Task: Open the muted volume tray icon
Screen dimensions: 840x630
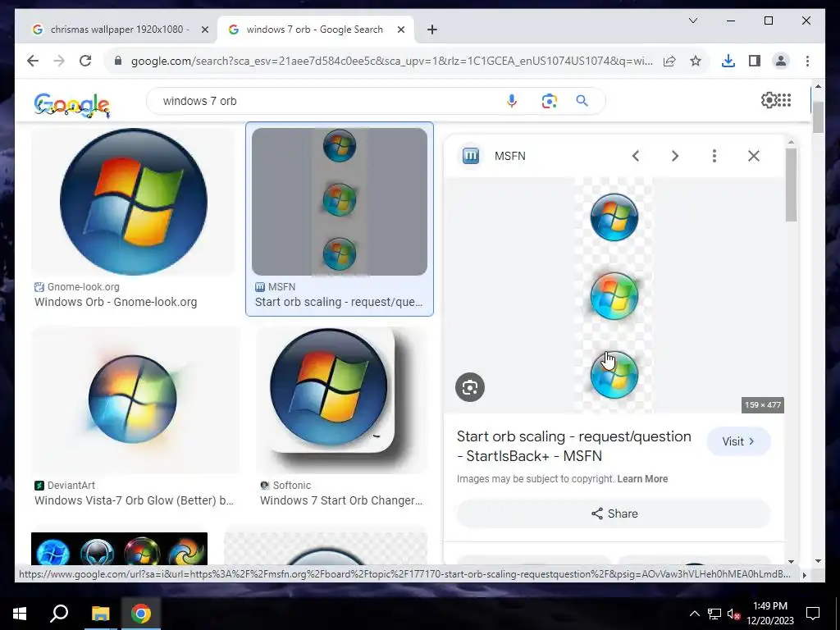Action: pyautogui.click(x=733, y=614)
